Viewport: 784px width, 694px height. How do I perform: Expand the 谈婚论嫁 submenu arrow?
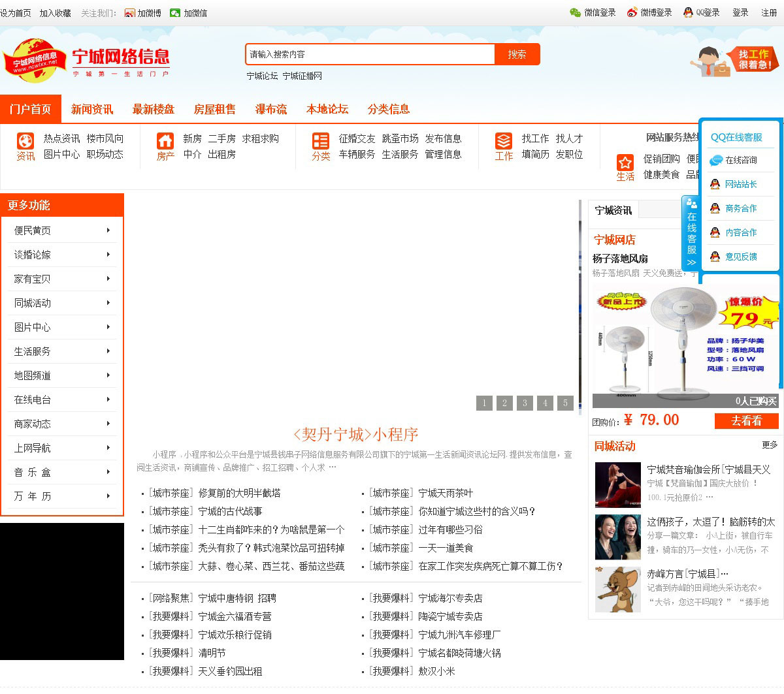pyautogui.click(x=108, y=255)
